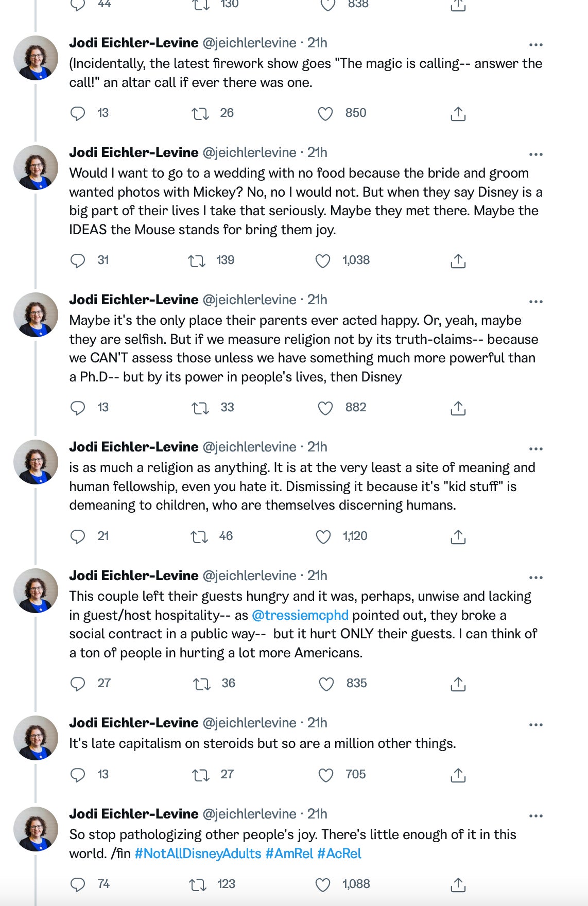The height and width of the screenshot is (906, 588).
Task: Open more options on late capitalism tweet
Action: pos(536,725)
